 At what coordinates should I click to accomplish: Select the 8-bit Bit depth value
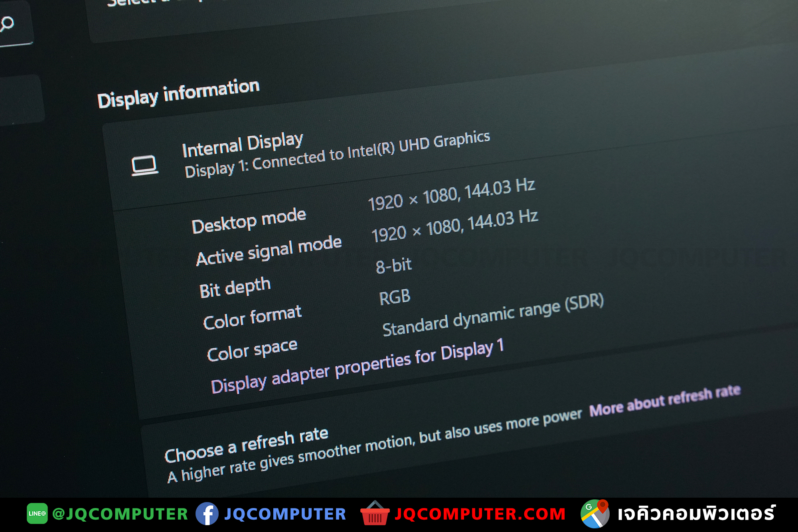point(393,265)
